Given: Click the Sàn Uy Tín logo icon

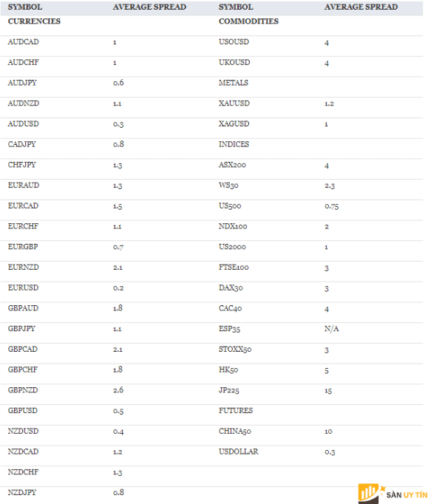Looking at the screenshot, I should pos(370,494).
